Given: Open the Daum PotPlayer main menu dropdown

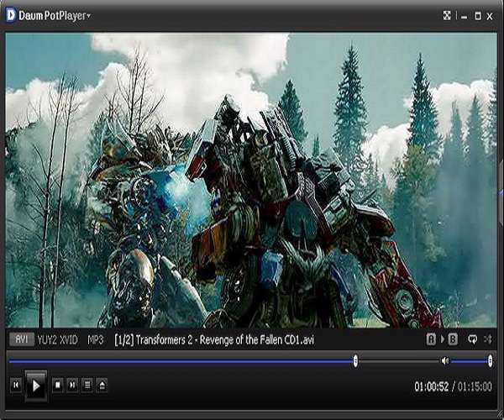Looking at the screenshot, I should pos(55,16).
